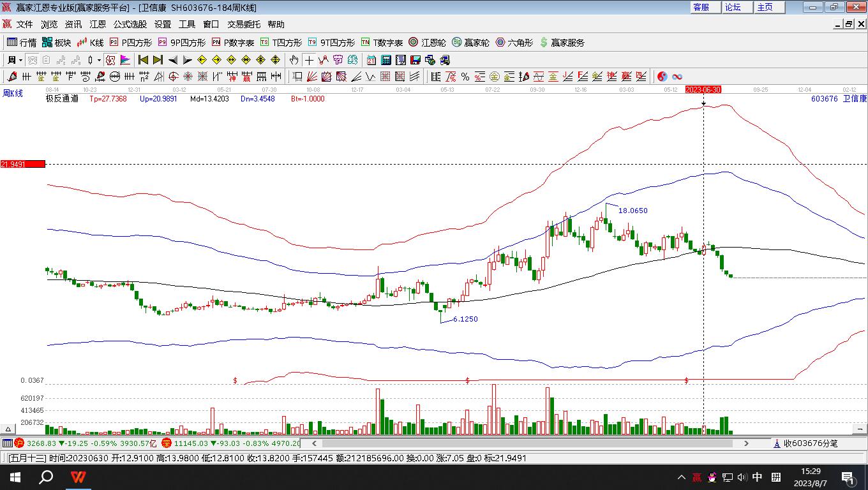This screenshot has height=490, width=868.
Task: Toggle the 极反通道 indicator button
Action: [62, 99]
